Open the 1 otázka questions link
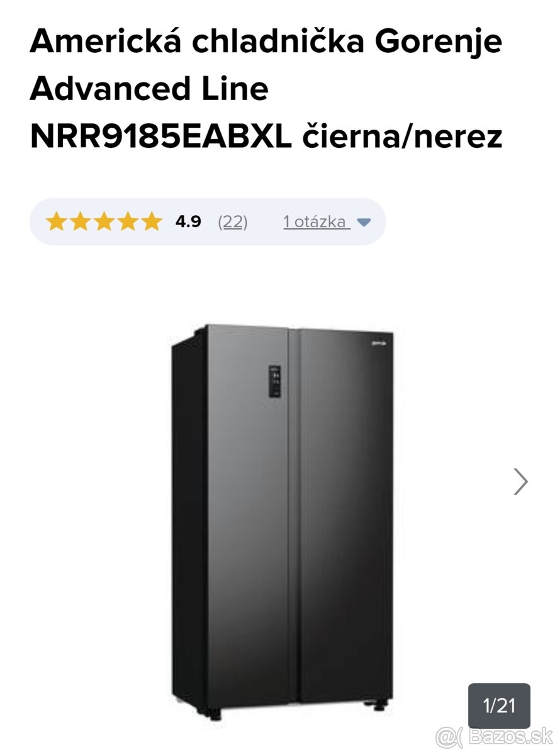 pyautogui.click(x=316, y=221)
